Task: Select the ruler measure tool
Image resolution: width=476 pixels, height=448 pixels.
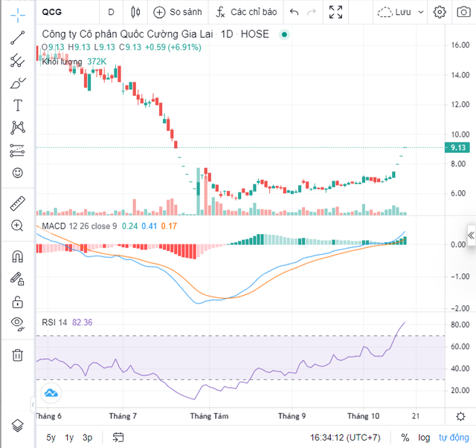Action: (x=18, y=202)
